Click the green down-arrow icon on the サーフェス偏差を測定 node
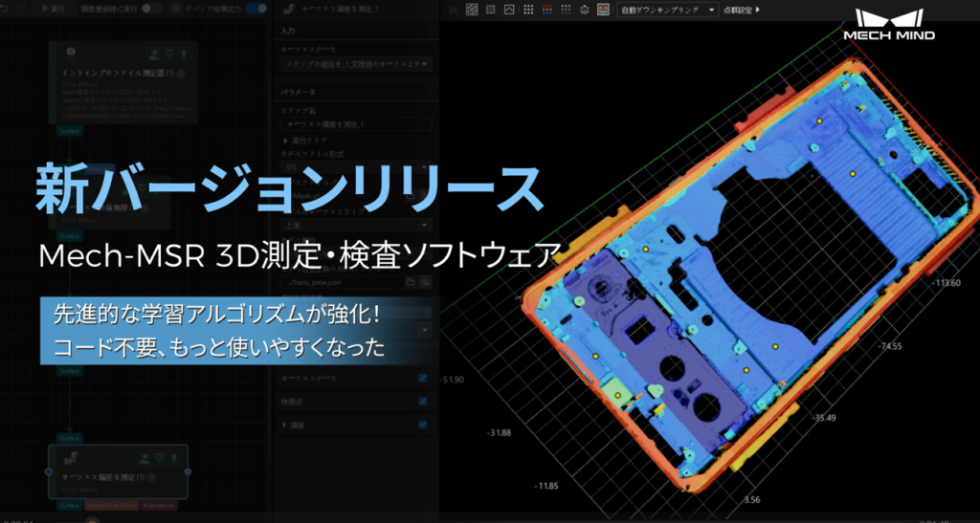The image size is (980, 523). [x=174, y=459]
